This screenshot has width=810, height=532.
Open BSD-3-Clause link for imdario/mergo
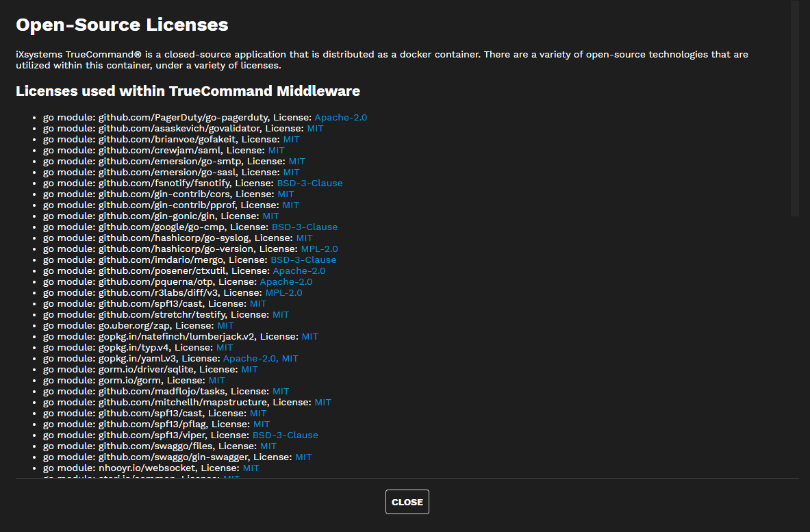303,259
